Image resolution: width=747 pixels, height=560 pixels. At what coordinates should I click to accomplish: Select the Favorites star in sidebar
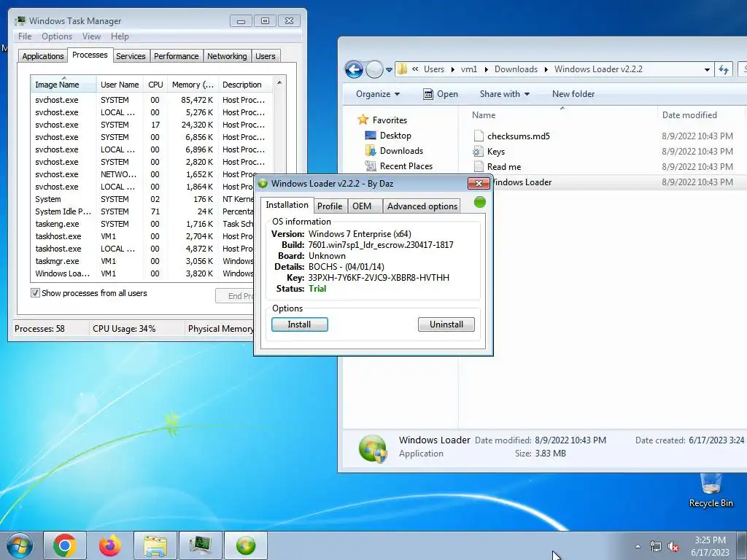pyautogui.click(x=363, y=120)
